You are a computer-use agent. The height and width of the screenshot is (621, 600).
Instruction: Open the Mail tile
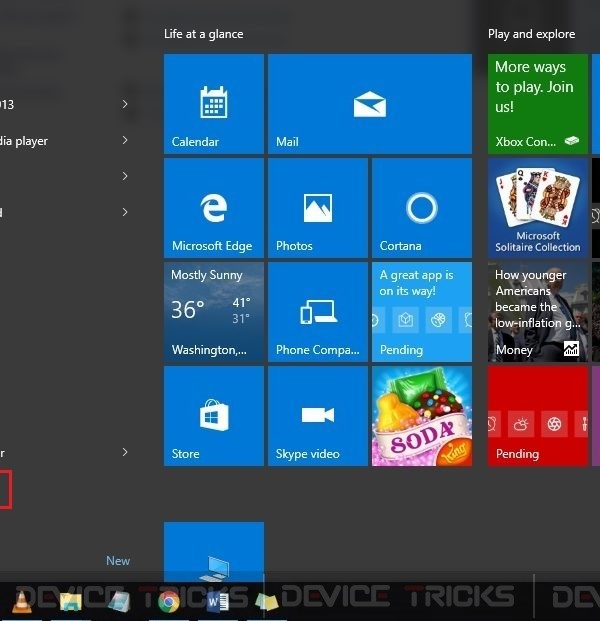[370, 104]
